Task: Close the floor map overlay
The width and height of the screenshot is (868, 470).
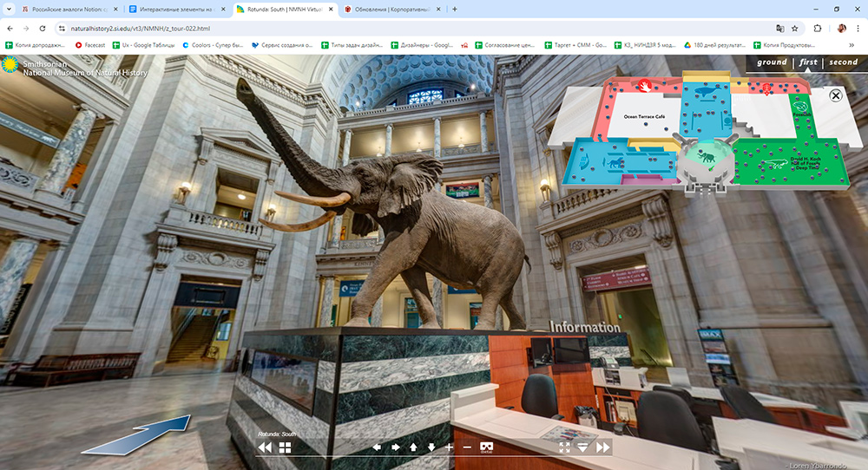Action: 836,95
